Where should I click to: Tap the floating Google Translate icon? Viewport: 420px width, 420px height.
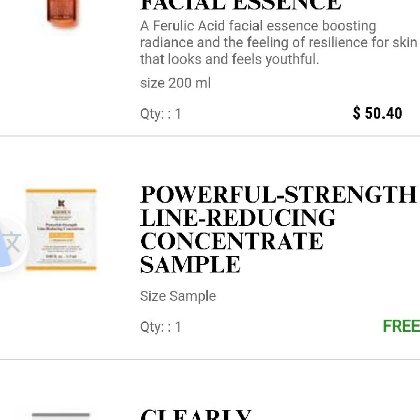pyautogui.click(x=11, y=242)
